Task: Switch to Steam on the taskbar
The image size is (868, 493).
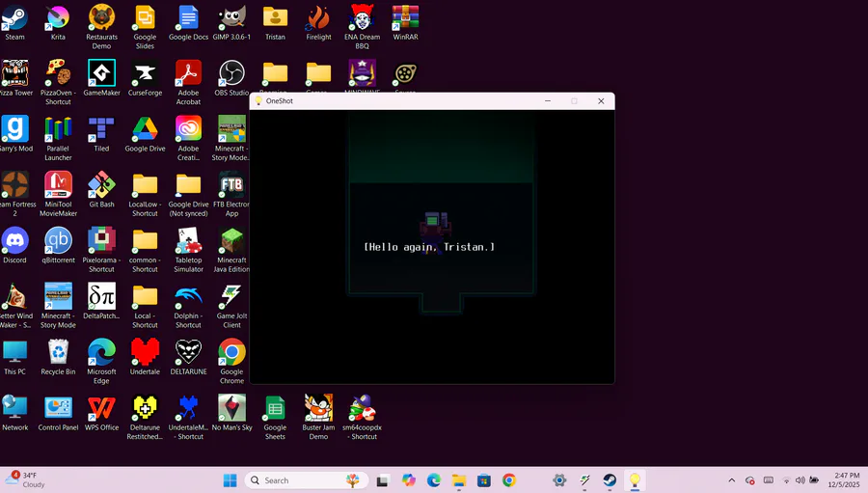Action: [610, 480]
